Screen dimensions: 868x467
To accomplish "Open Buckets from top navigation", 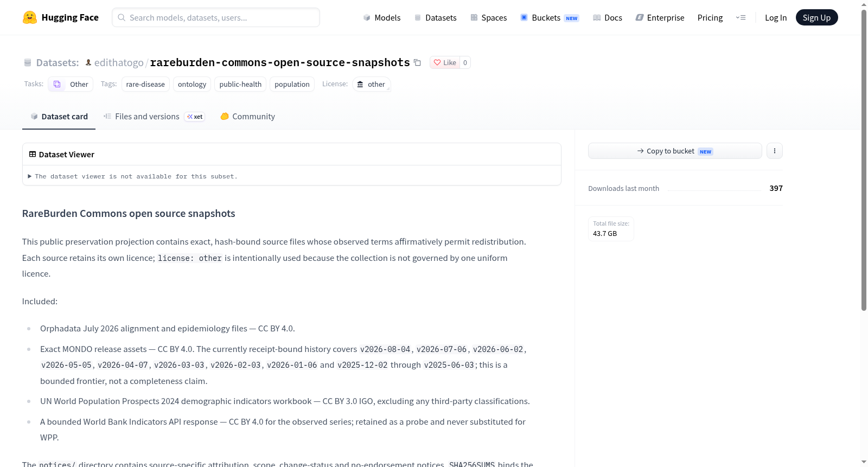I will point(550,17).
